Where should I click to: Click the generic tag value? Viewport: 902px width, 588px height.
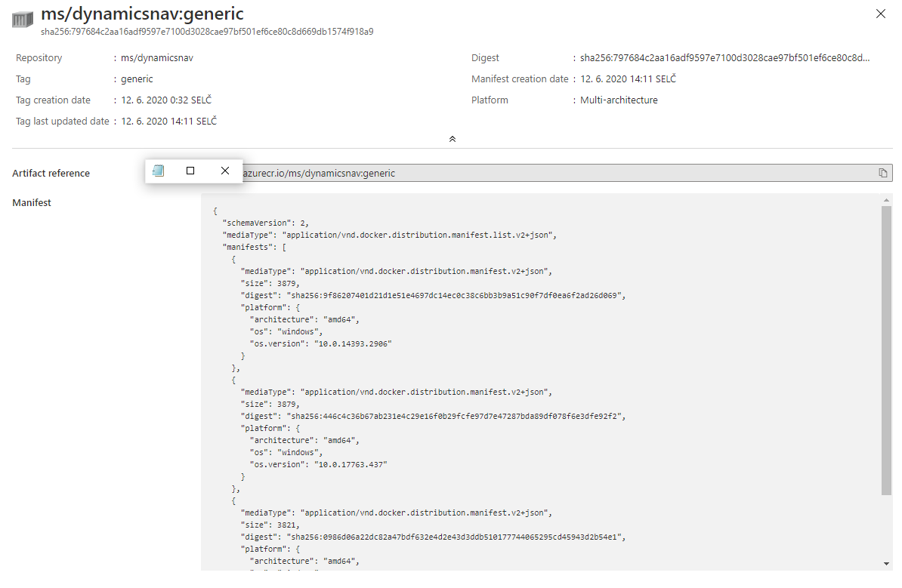tap(137, 79)
